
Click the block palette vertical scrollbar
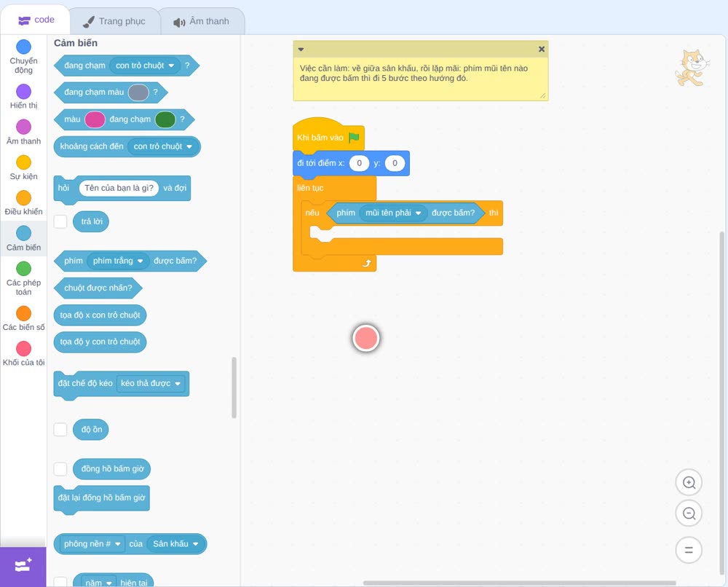pyautogui.click(x=234, y=387)
